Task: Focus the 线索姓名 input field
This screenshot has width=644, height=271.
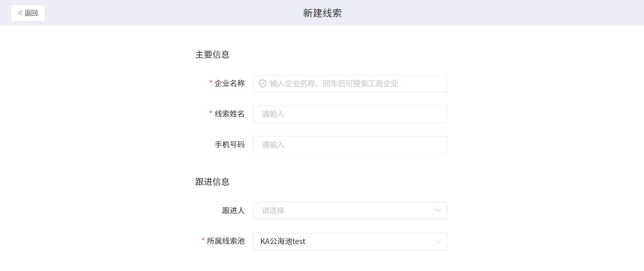Action: (x=350, y=114)
